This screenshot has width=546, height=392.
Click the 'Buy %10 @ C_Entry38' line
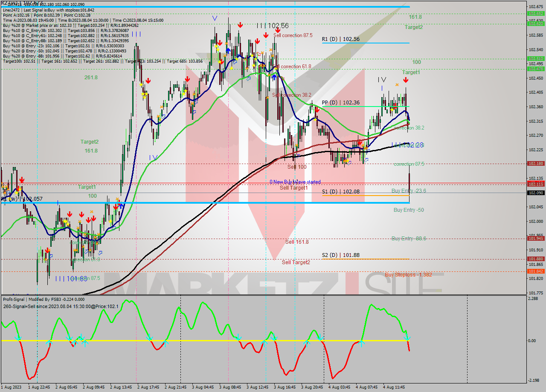tap(66, 30)
